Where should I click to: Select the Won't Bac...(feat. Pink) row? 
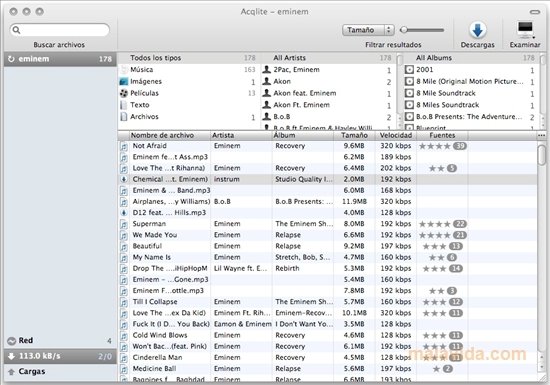[x=328, y=347]
